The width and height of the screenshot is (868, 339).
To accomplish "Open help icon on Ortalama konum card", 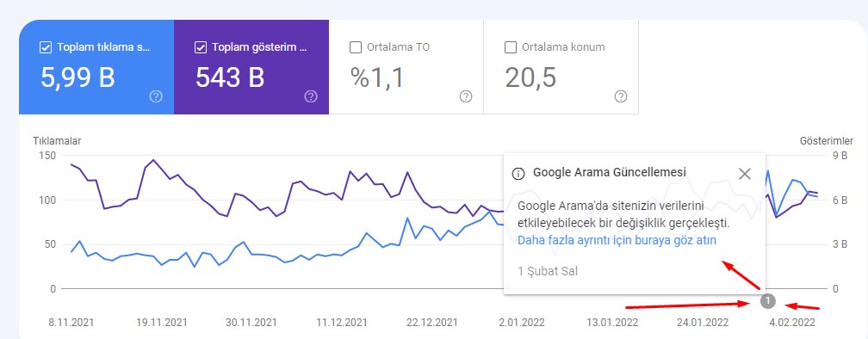I will point(621,96).
